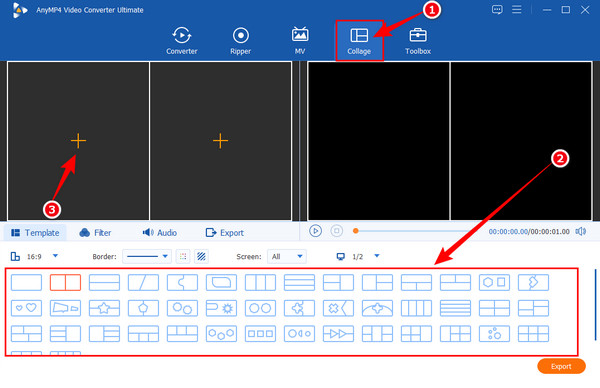Open the Border line style dropdown
Viewport: 600px width, 388px height.
click(x=147, y=256)
